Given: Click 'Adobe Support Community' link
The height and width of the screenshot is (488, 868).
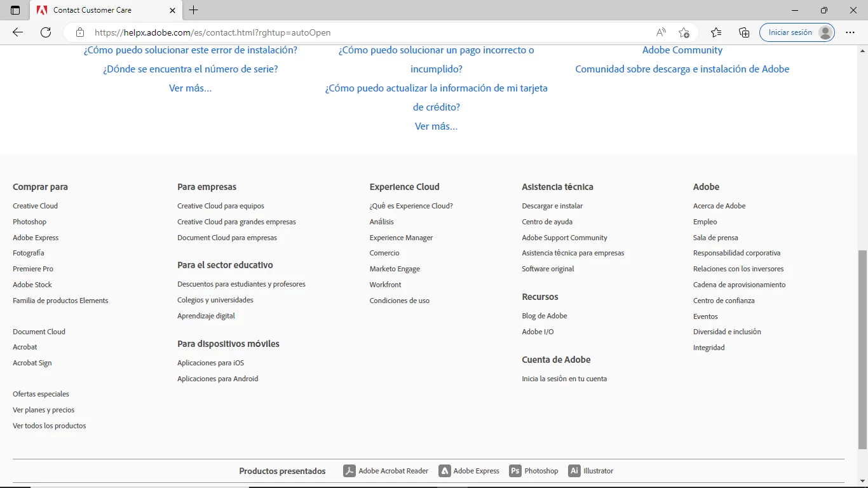Looking at the screenshot, I should point(565,238).
